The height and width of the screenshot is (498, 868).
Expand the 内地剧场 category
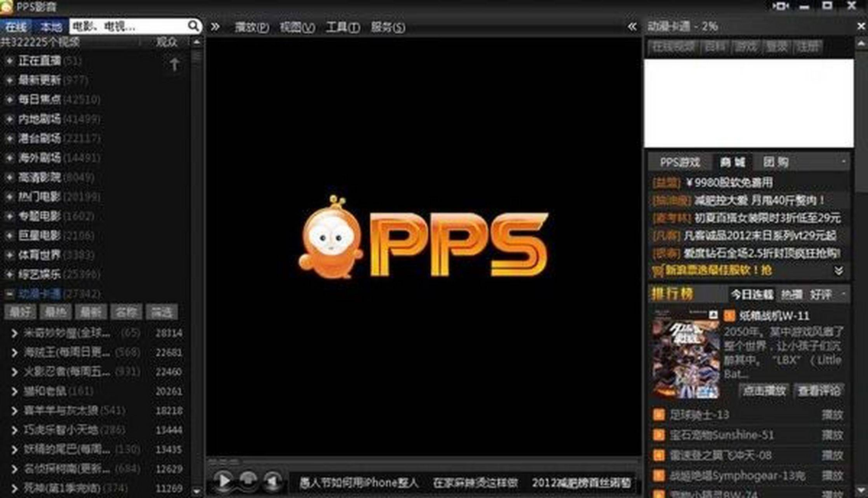[x=9, y=119]
